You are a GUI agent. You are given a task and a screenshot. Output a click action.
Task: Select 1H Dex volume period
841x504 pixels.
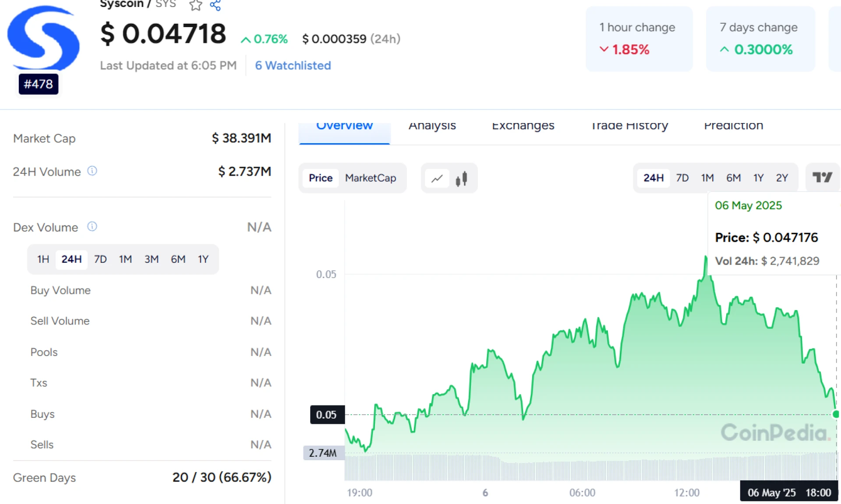(43, 259)
